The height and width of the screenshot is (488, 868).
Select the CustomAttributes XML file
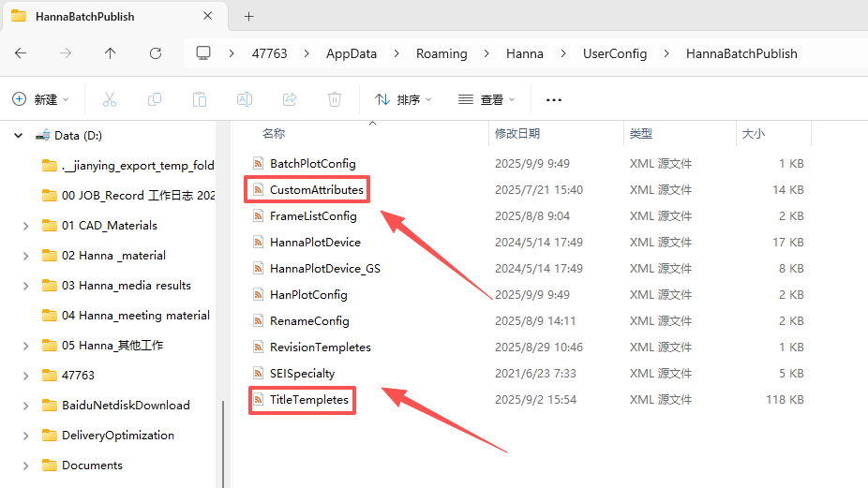coord(316,190)
